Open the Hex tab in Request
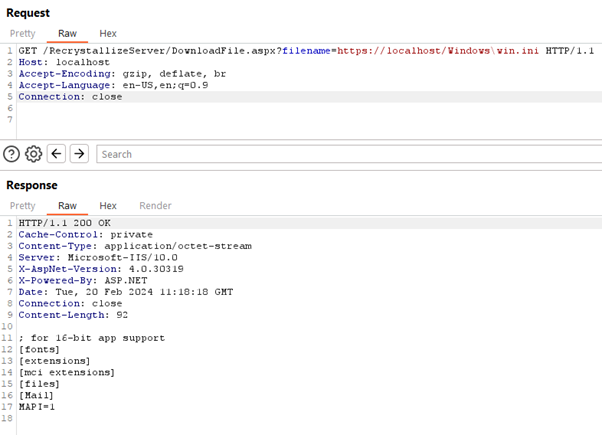The width and height of the screenshot is (602, 435). point(107,33)
